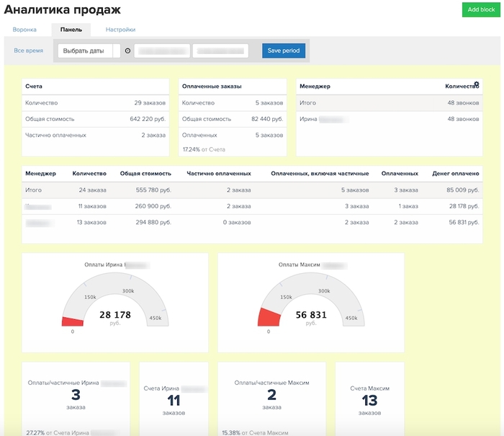Focus the first date input field
Screen dimensions: 504x436
[162, 51]
